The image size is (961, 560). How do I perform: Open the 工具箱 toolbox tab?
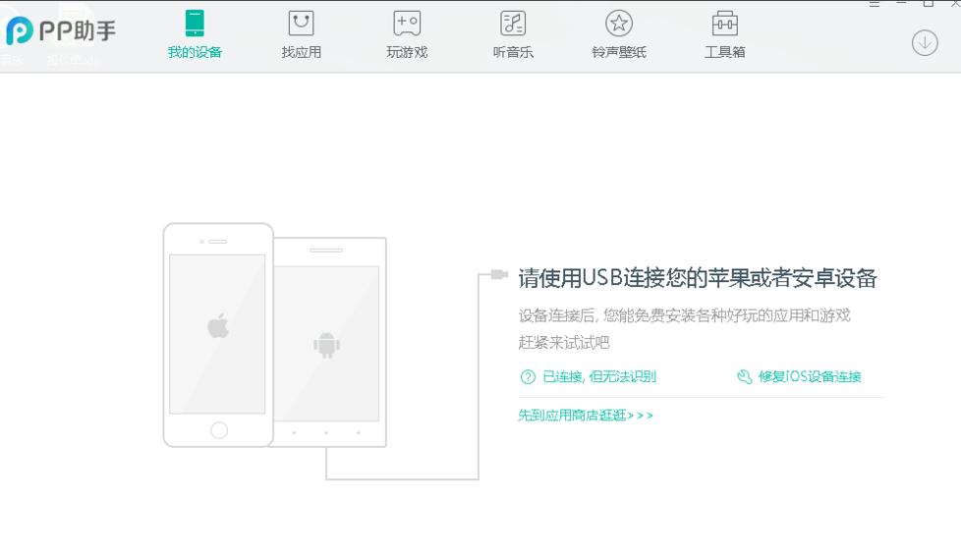(725, 35)
